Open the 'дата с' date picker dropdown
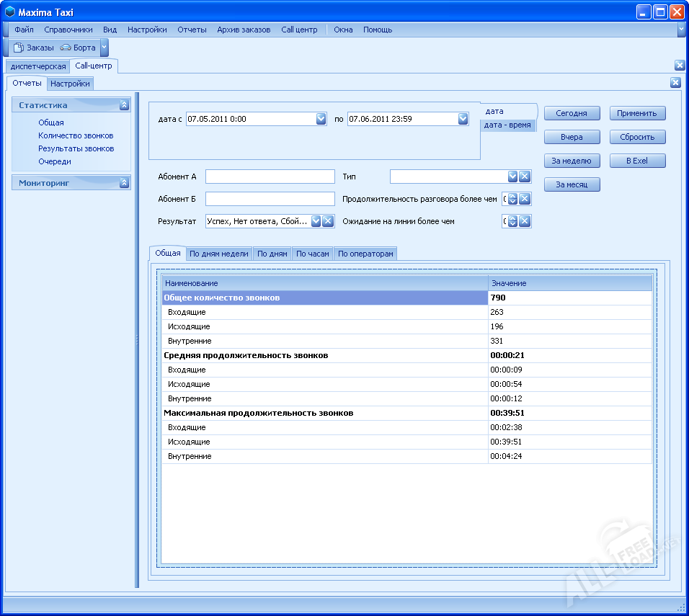 click(x=321, y=119)
